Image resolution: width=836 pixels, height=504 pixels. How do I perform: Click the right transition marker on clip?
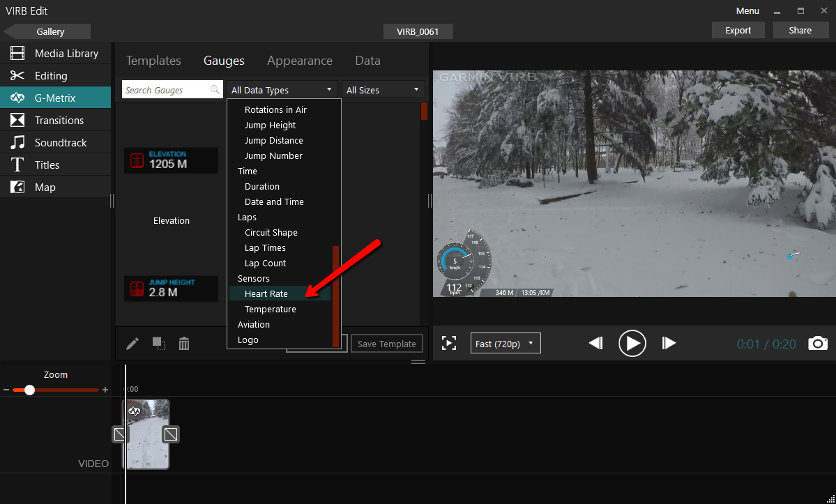(171, 434)
